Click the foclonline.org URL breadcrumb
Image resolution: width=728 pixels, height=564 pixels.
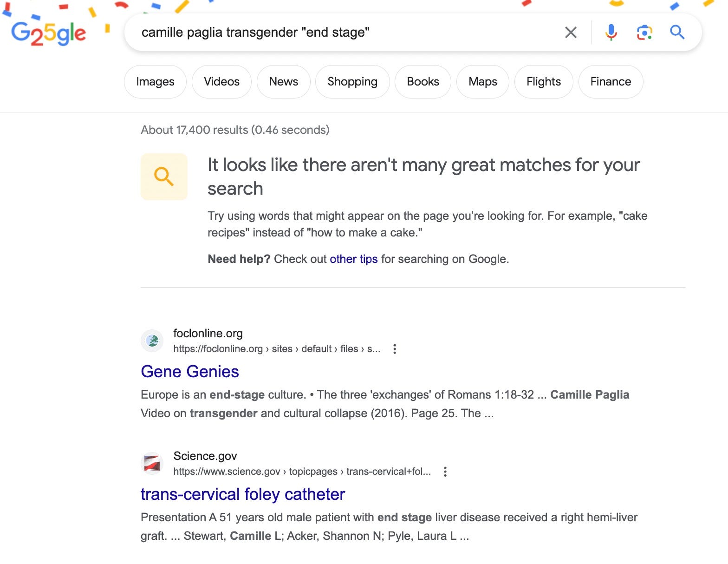(x=277, y=349)
